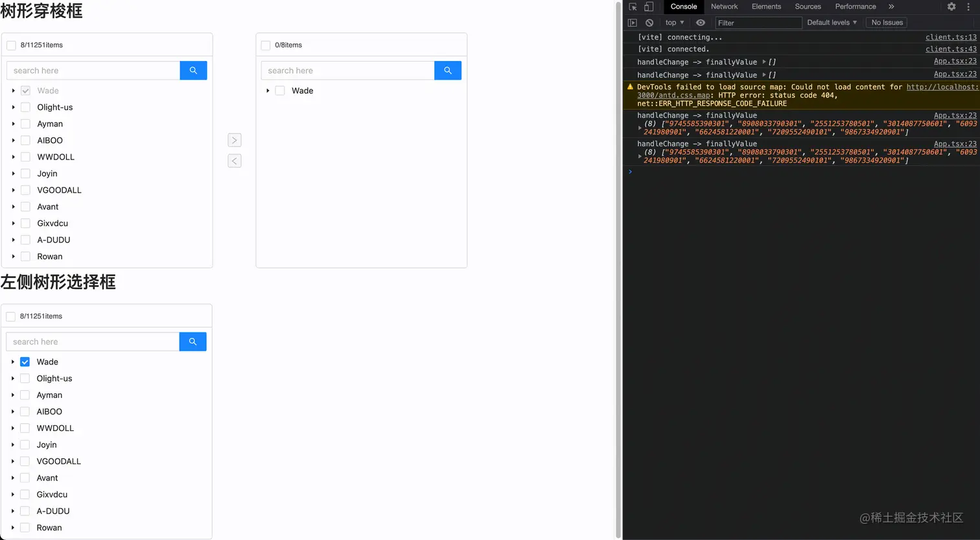
Task: Clear the console with the clear icon
Action: (x=649, y=23)
